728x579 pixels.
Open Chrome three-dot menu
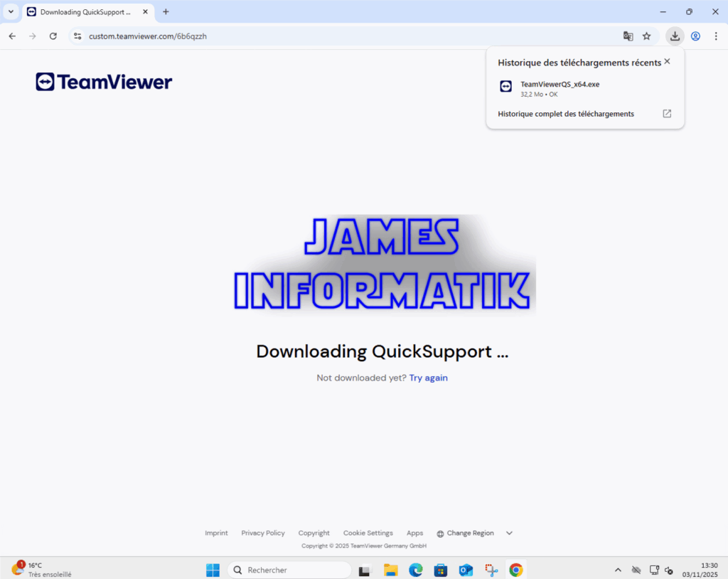[715, 36]
